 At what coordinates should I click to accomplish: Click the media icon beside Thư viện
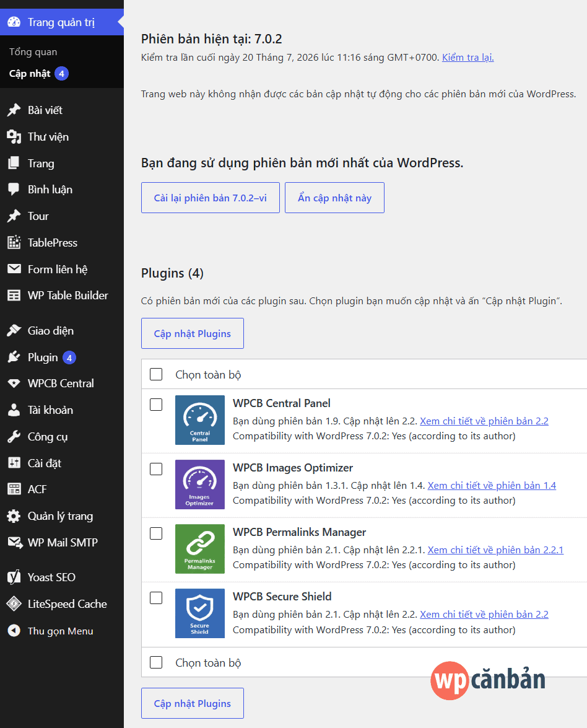tap(14, 136)
